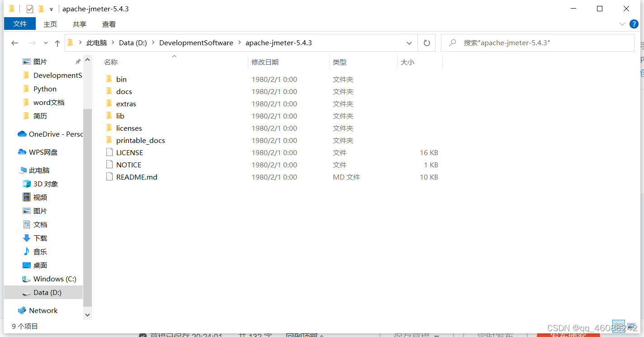
Task: Refresh the current folder view
Action: click(x=426, y=43)
